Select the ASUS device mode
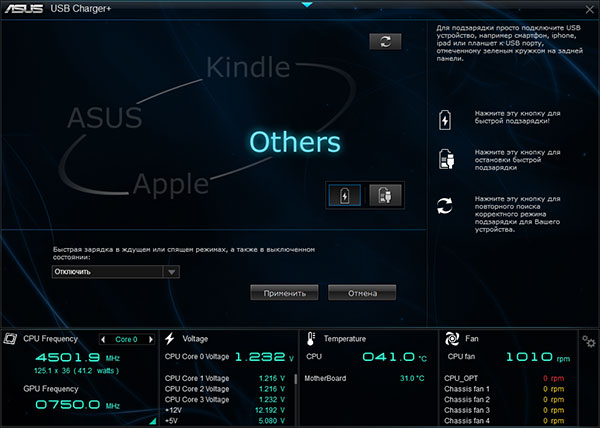The width and height of the screenshot is (600, 428). click(105, 117)
